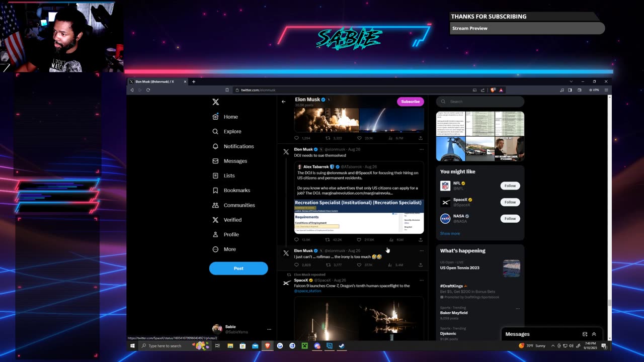Screen dimensions: 644x362
Task: Click the X logo above Home
Action: [x=215, y=102]
